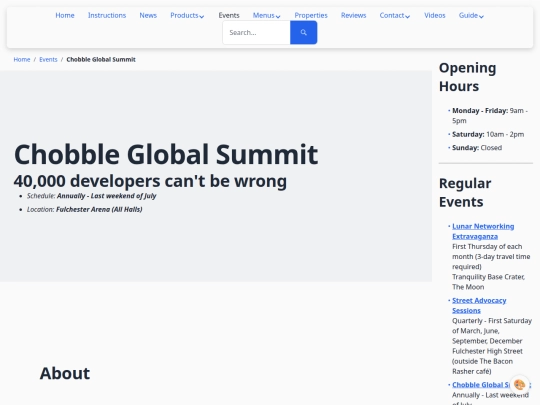Focus the Search input field
The height and width of the screenshot is (405, 540).
coord(257,32)
